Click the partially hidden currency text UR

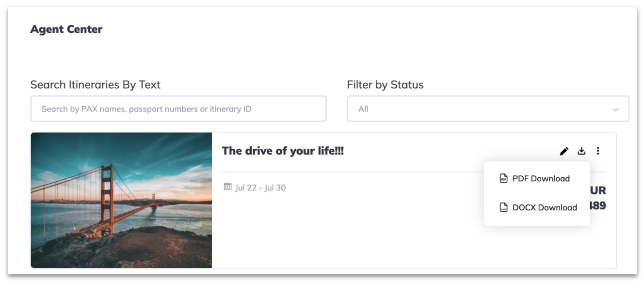598,190
